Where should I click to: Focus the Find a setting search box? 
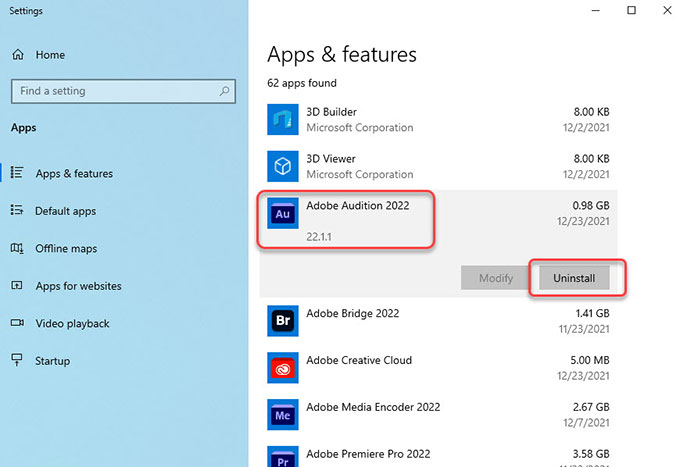coord(123,91)
